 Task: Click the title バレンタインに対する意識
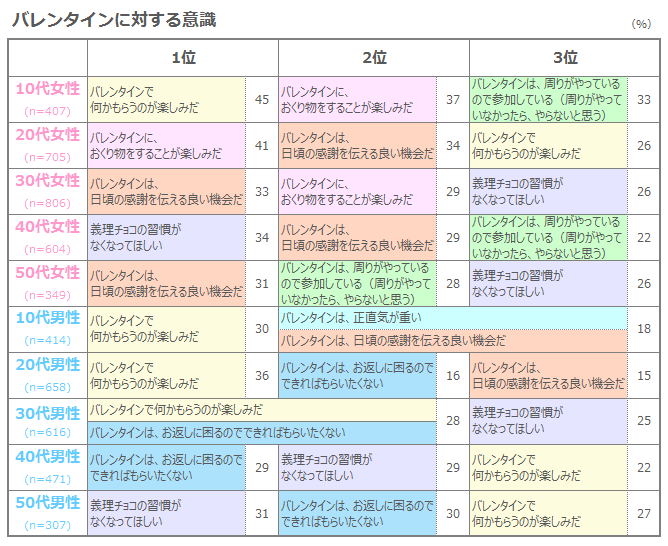(x=114, y=20)
